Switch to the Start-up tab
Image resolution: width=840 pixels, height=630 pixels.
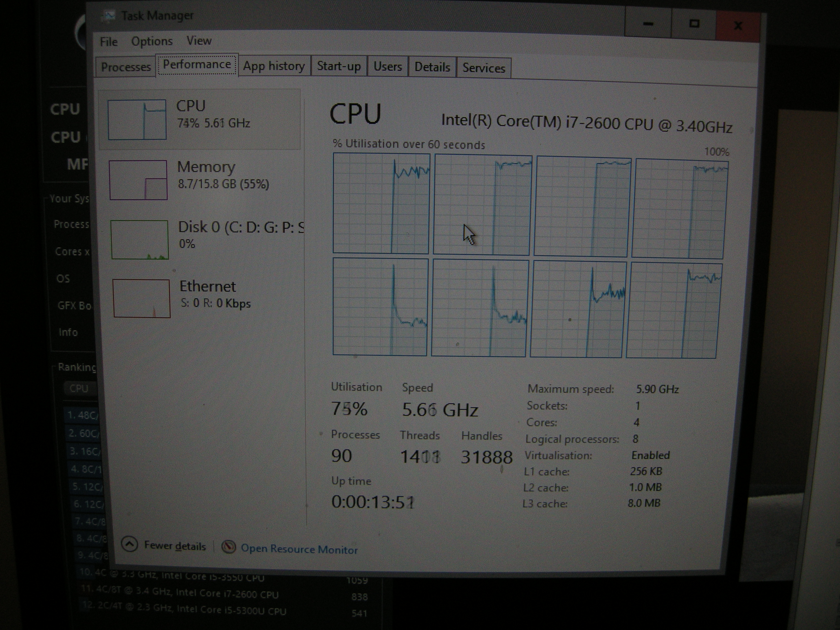point(339,67)
